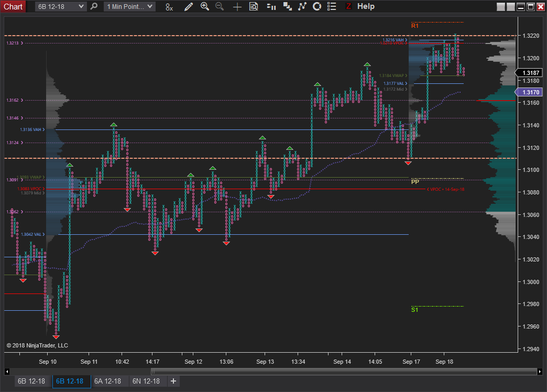Open the indicators zigzag line icon
The width and height of the screenshot is (547, 392).
tap(302, 7)
